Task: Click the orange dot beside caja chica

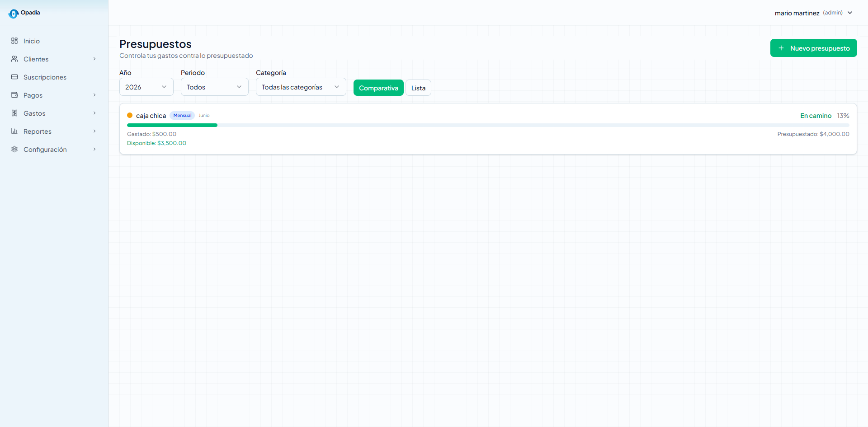Action: pyautogui.click(x=130, y=115)
